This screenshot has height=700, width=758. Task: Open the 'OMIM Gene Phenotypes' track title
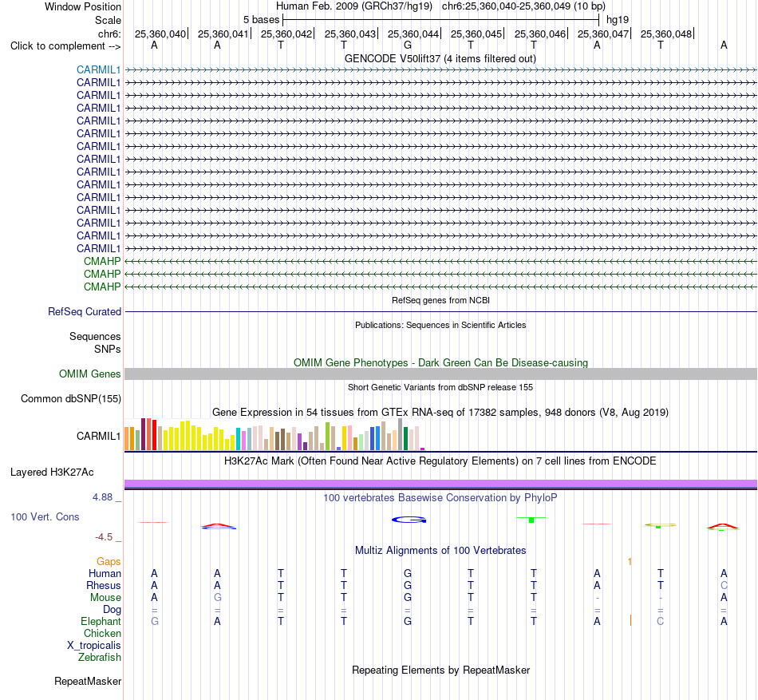click(440, 362)
